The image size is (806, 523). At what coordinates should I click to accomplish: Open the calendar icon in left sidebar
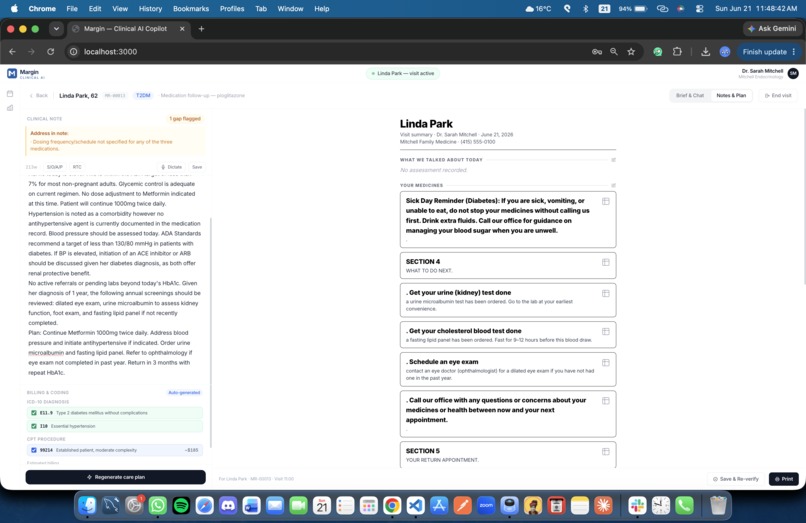[10, 94]
